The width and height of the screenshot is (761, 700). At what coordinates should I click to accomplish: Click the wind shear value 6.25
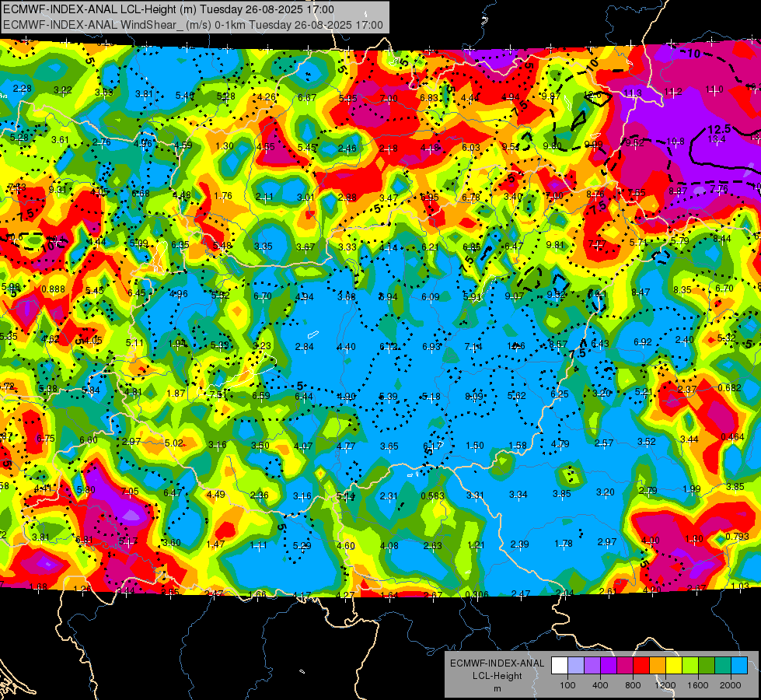(560, 394)
